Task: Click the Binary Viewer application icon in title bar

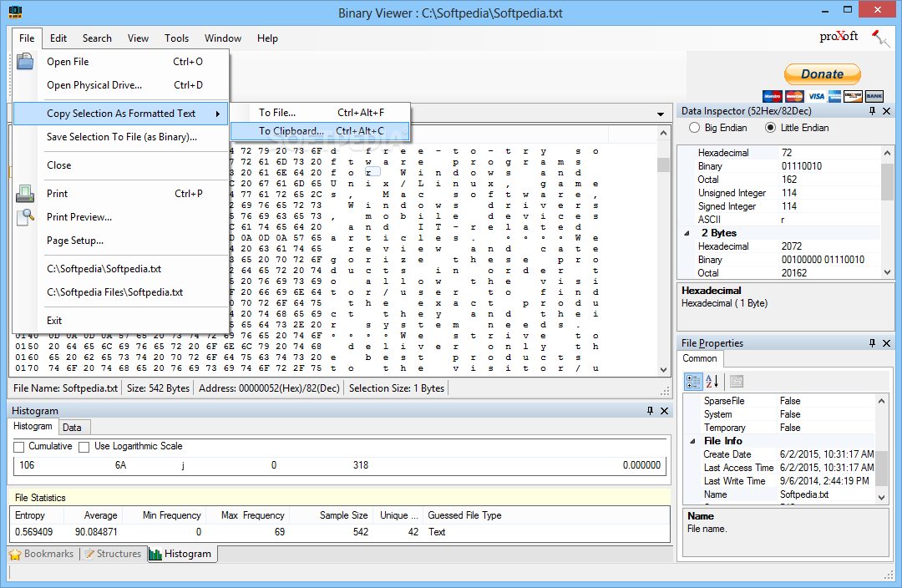Action: (16, 12)
